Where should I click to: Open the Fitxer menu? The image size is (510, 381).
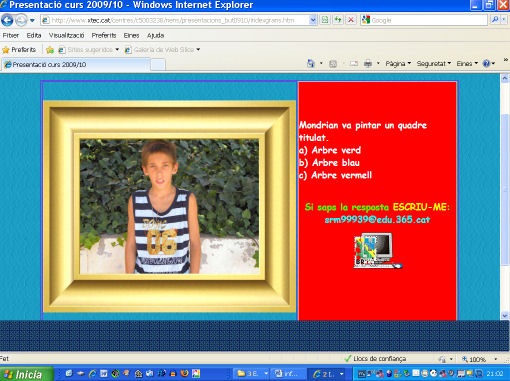click(11, 35)
